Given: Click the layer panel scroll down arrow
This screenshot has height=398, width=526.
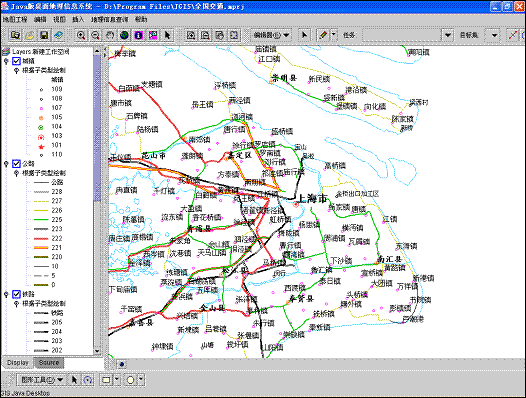Looking at the screenshot, I should pos(97,351).
